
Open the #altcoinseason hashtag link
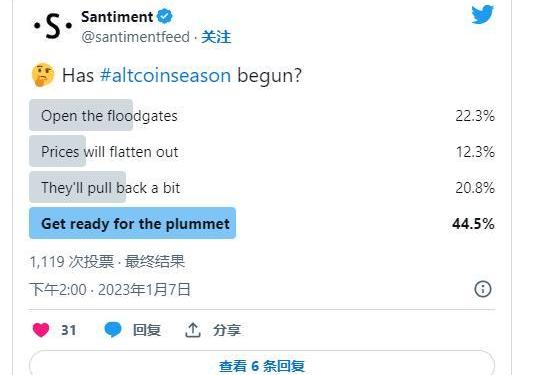click(166, 75)
